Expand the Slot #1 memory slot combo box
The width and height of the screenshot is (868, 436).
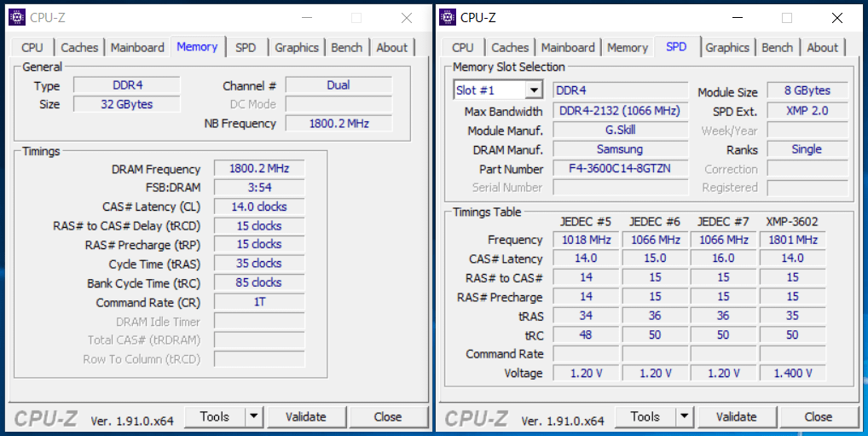[534, 90]
